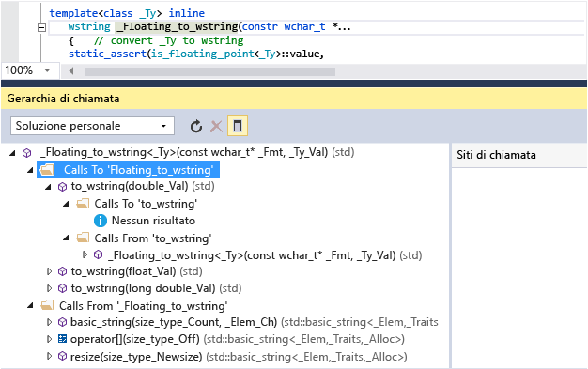
Task: Expand the to_wstring(float_Val) node
Action: [x=49, y=271]
